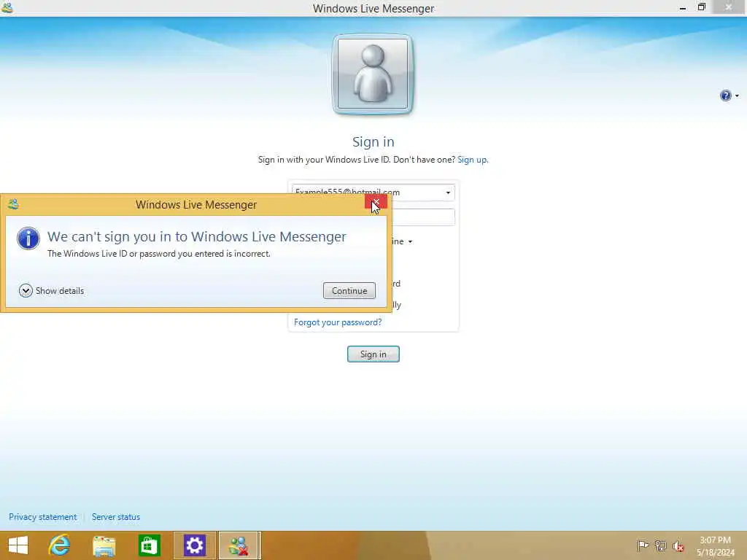Click the Messenger icon in dialog title bar
The image size is (747, 560).
coord(13,204)
